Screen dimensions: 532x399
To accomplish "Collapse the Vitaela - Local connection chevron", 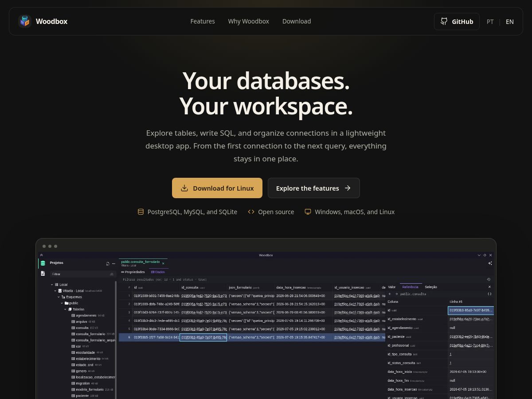I will tap(55, 291).
